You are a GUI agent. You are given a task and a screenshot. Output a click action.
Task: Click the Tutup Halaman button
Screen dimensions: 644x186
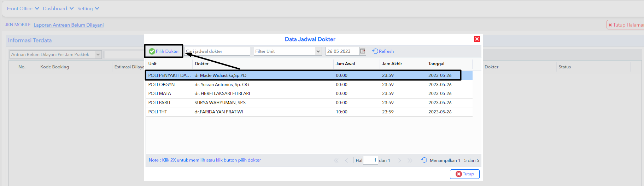(x=625, y=25)
